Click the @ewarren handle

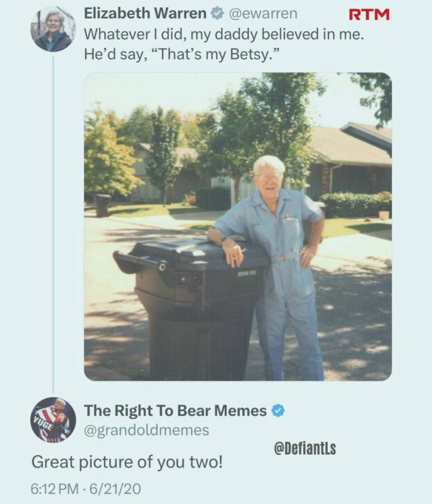(x=262, y=14)
